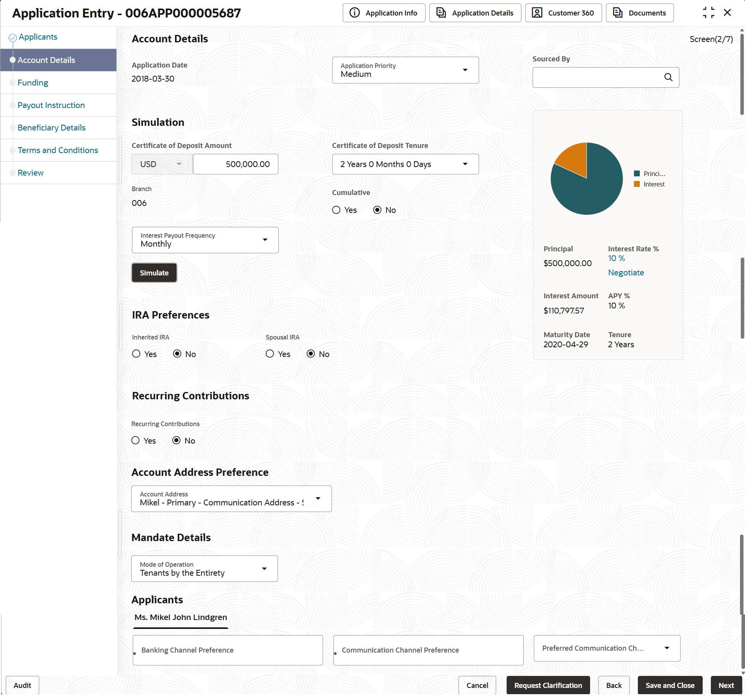Open the Beneficiary Details step
Viewport: 745px width, 700px height.
(52, 128)
